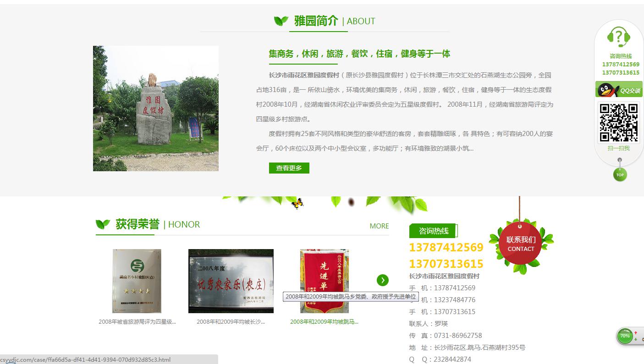Open the 优秀农家乐 plaque thumbnail

click(x=231, y=281)
